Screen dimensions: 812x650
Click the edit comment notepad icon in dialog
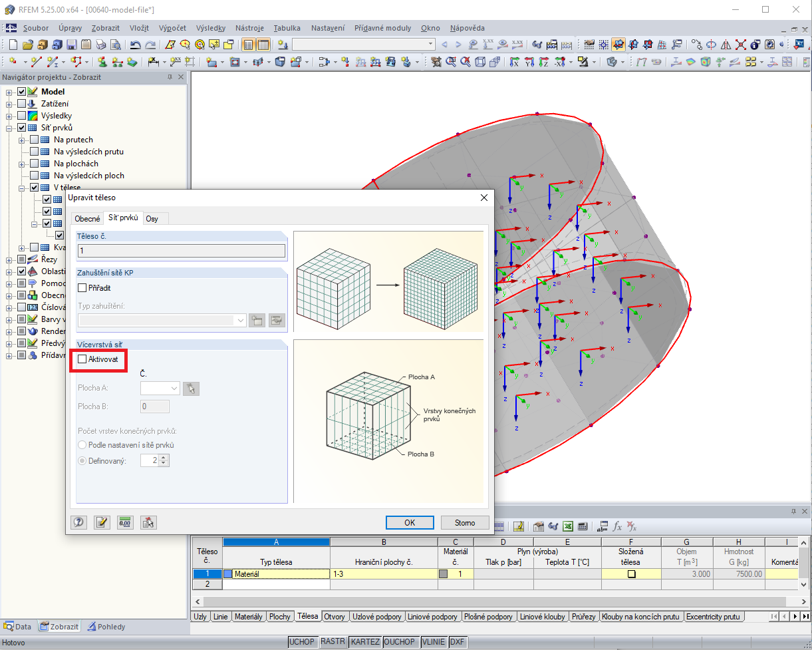(102, 522)
